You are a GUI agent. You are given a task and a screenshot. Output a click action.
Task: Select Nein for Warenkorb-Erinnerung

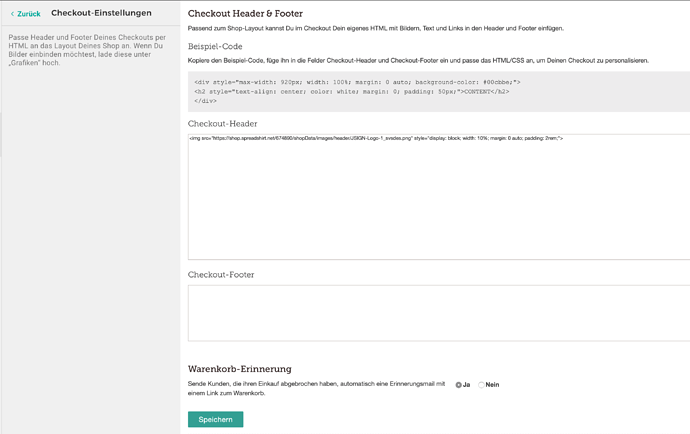(482, 385)
